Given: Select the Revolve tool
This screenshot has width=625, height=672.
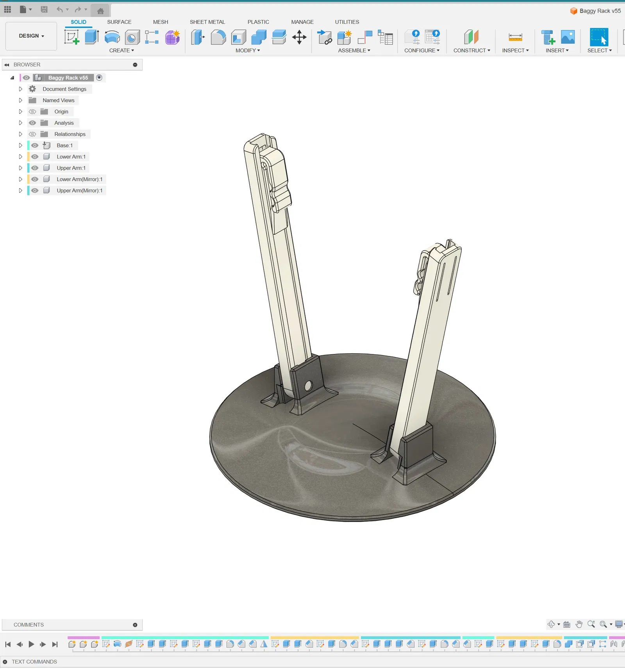Looking at the screenshot, I should [112, 38].
